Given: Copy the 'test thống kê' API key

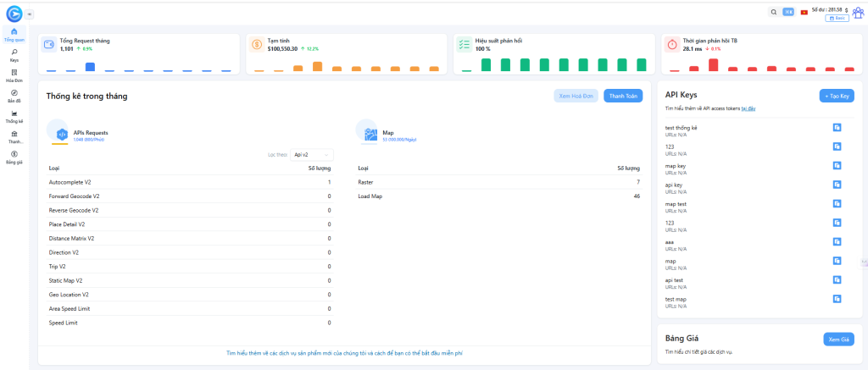Looking at the screenshot, I should (837, 127).
